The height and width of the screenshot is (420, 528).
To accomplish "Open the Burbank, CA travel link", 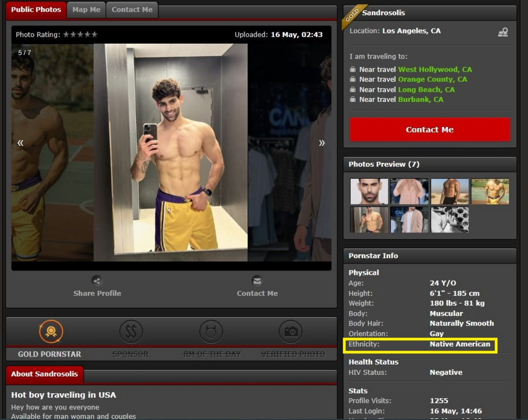I will [420, 100].
